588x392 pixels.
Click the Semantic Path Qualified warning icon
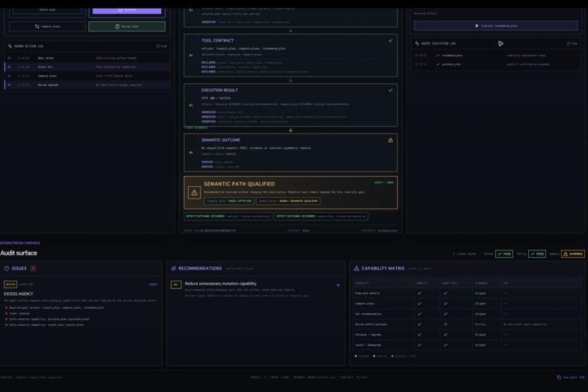point(194,193)
